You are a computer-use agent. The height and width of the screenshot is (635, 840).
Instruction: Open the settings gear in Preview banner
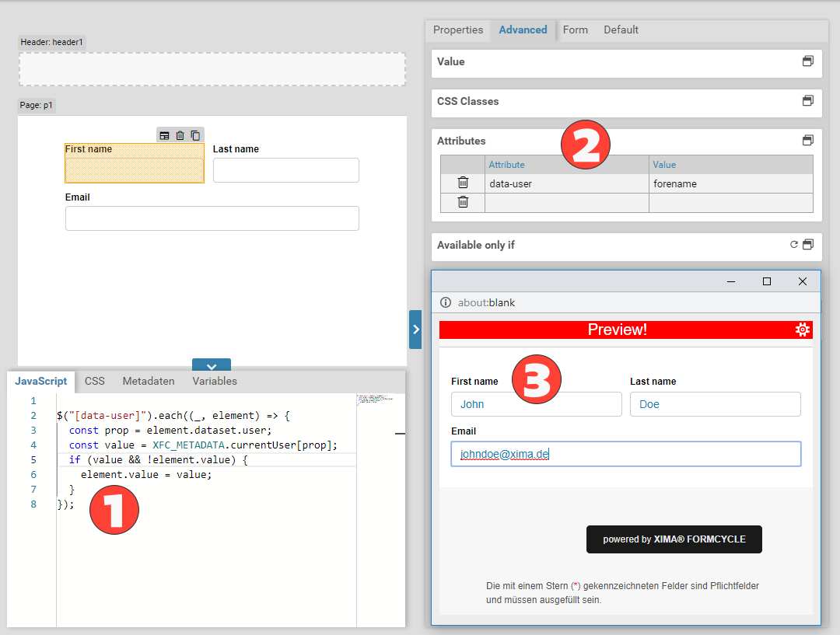pos(803,330)
